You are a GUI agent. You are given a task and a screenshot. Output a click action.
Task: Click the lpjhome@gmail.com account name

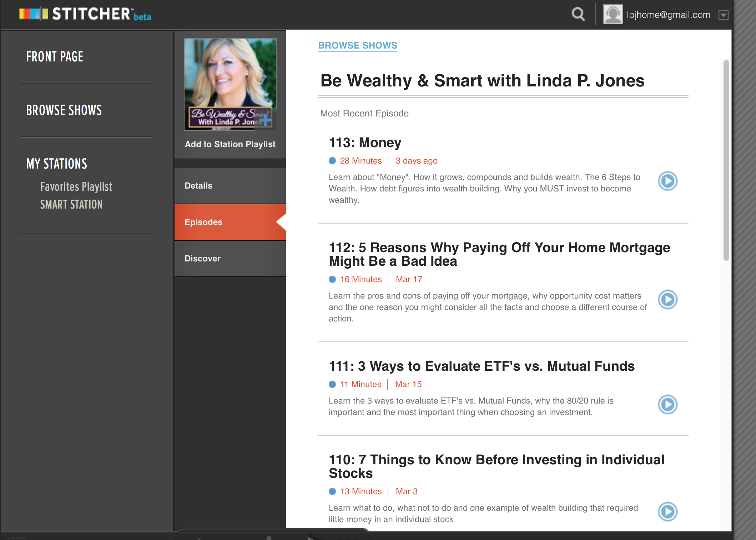(669, 15)
